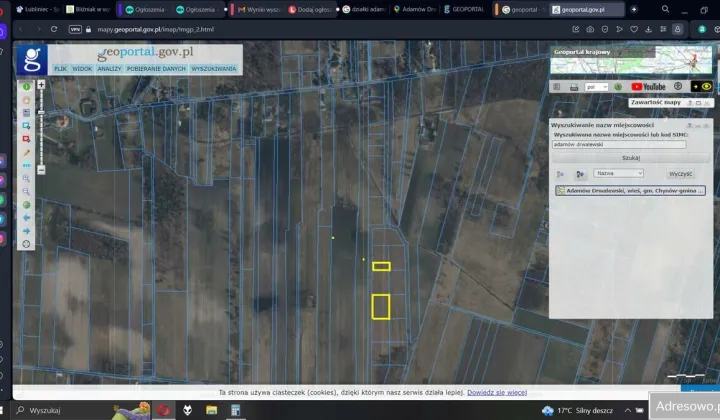Open the ANALIZY menu
Viewport: 720px width, 420px height.
(109, 69)
